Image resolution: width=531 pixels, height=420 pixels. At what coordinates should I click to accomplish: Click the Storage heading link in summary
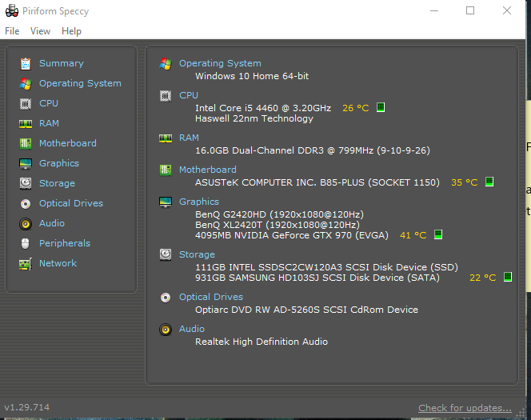(x=197, y=254)
